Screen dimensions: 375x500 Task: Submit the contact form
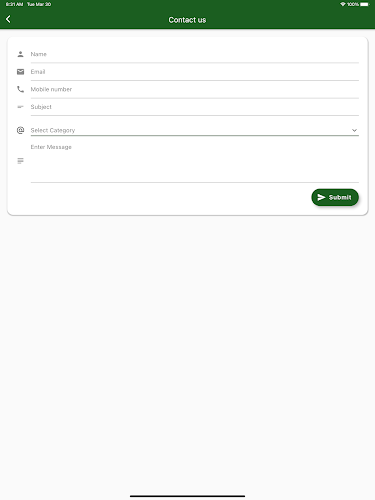(335, 197)
